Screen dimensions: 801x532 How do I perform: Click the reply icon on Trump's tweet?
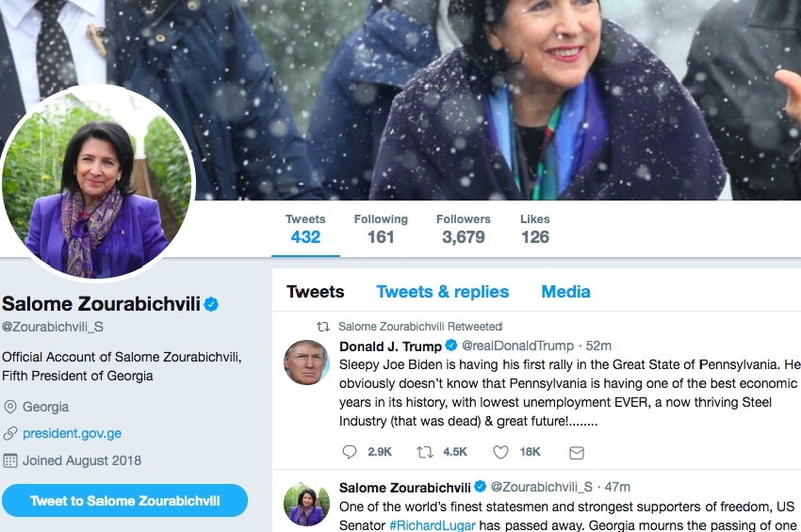coord(350,452)
